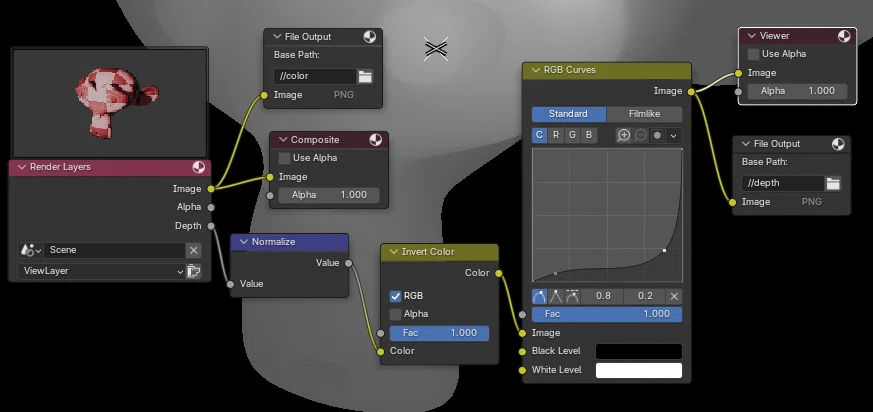Click the curve point Y value 0.2
873x412 pixels.
[x=645, y=296]
